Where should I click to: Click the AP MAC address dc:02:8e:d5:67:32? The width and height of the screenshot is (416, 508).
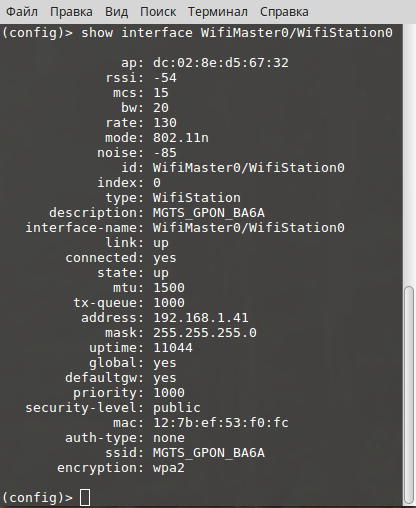click(221, 63)
